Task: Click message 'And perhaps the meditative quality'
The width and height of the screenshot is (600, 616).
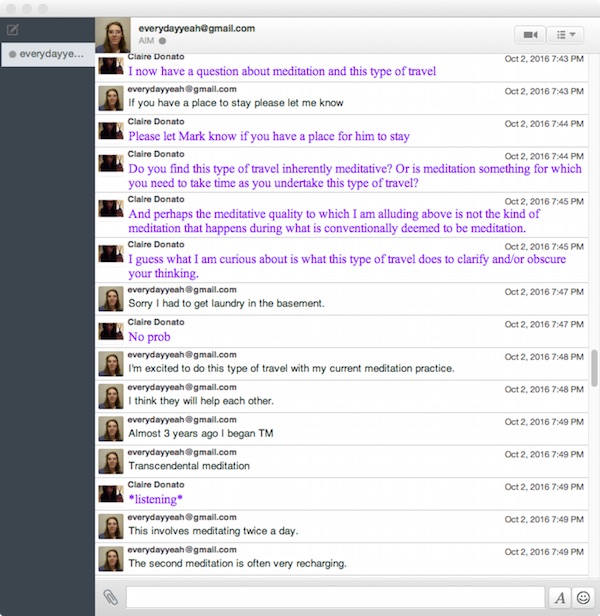Action: pyautogui.click(x=334, y=221)
